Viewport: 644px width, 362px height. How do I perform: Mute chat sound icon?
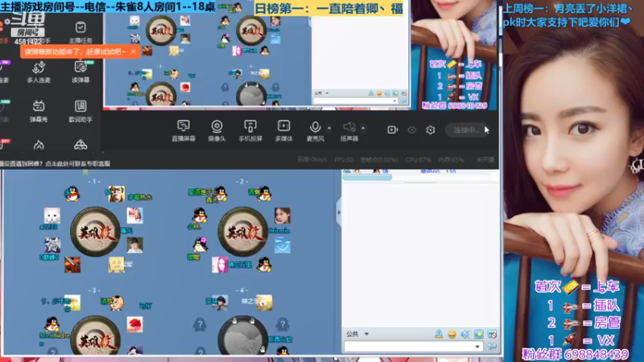[x=465, y=334]
